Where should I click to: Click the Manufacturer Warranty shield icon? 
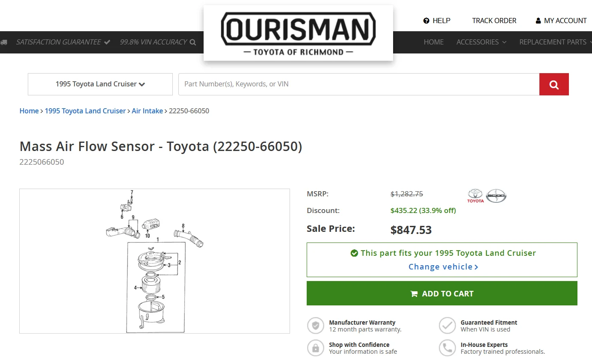click(316, 326)
